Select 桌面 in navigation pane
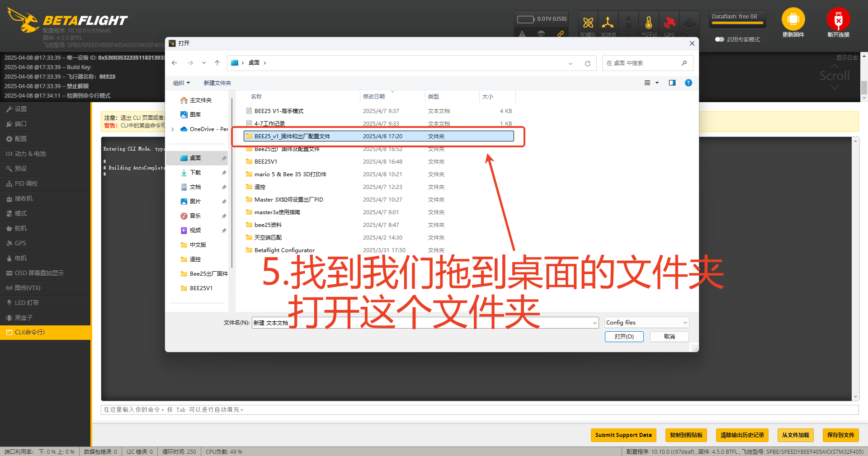The image size is (868, 456). pos(197,158)
